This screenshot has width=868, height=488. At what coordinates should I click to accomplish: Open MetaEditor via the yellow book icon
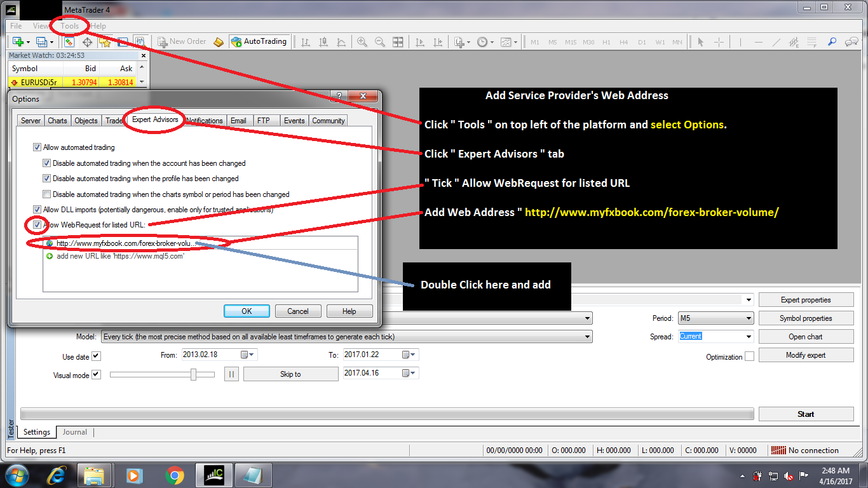click(x=219, y=42)
